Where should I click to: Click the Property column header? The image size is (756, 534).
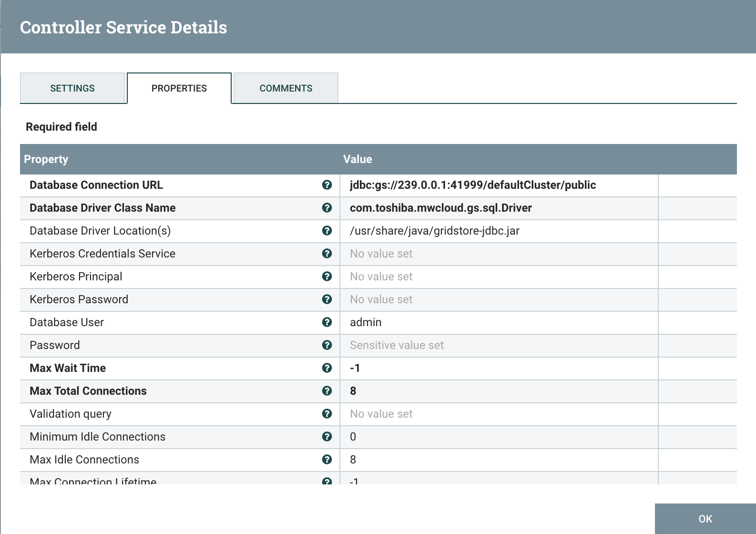(46, 159)
